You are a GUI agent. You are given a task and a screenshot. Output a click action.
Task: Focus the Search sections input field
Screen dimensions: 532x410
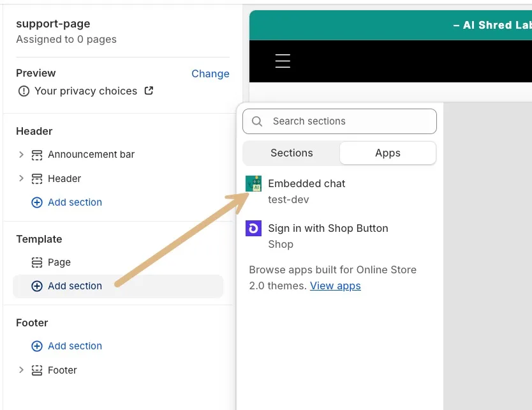point(339,121)
